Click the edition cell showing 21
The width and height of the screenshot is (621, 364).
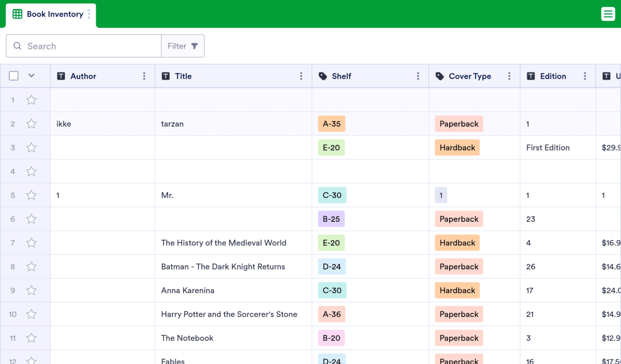558,314
